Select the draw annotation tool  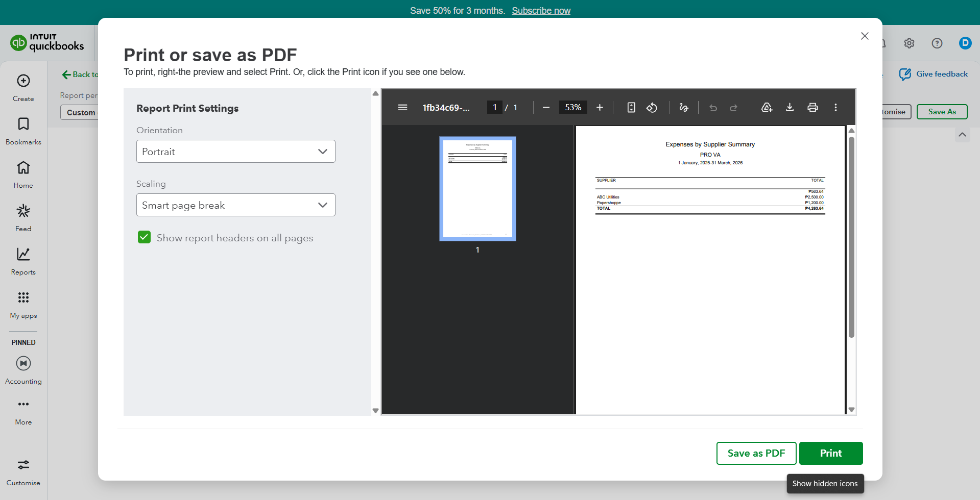684,108
